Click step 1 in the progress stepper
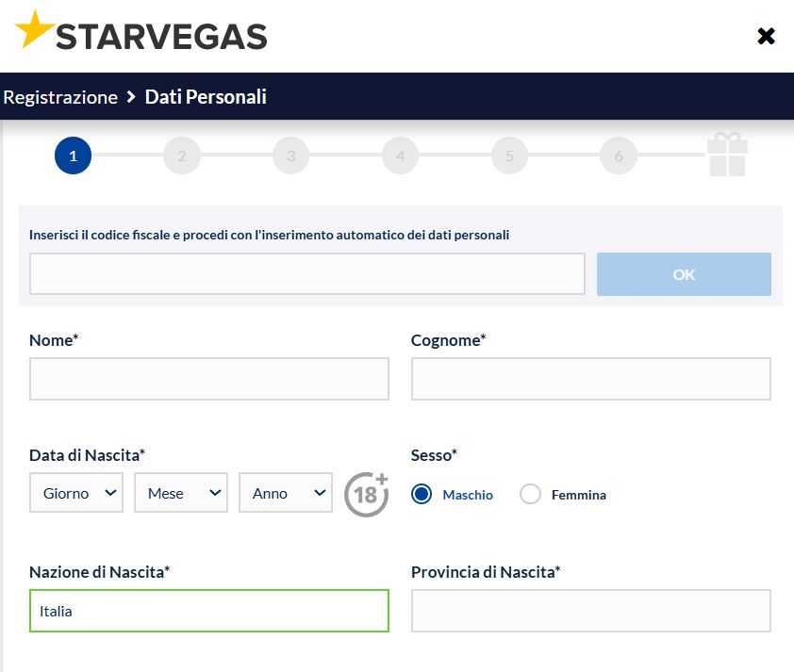 pos(73,156)
